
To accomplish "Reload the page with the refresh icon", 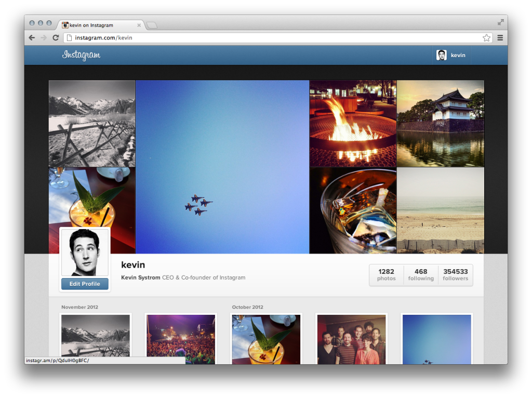I will click(x=56, y=37).
